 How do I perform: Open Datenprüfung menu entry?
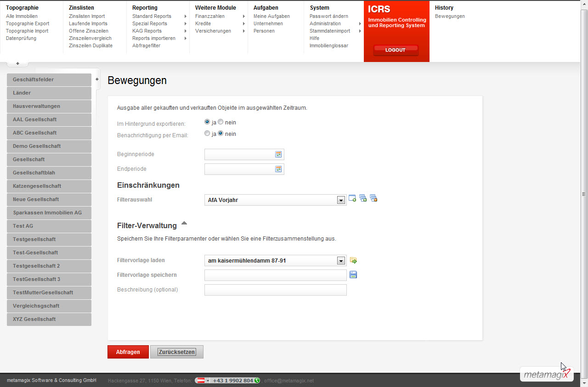pos(21,38)
